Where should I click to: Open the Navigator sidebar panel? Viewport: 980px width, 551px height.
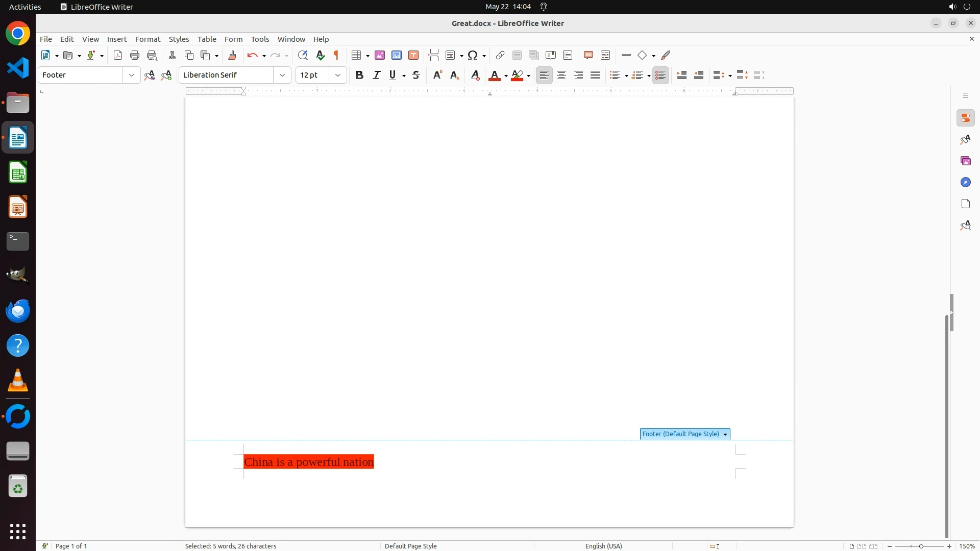click(965, 183)
